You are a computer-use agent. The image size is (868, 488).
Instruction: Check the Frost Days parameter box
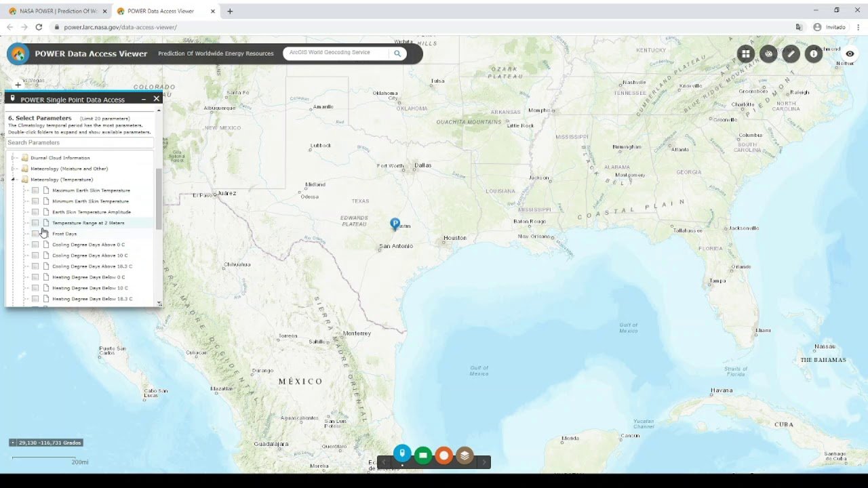[35, 234]
